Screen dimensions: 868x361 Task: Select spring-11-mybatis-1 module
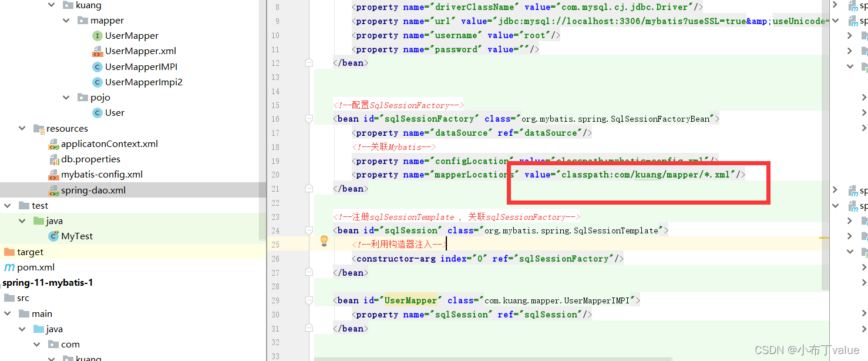48,283
